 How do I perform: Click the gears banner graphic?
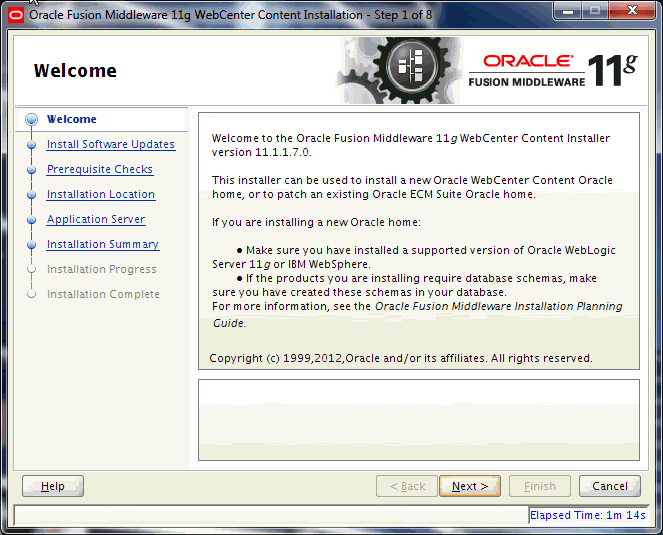pyautogui.click(x=400, y=70)
